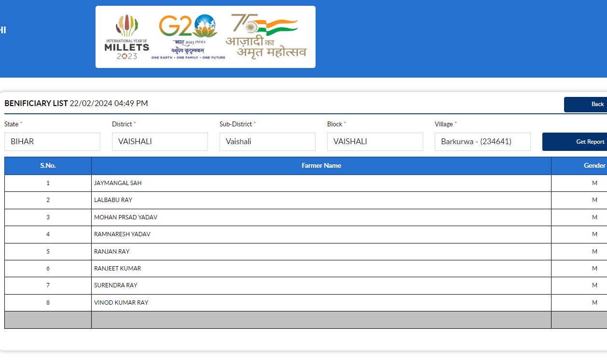This screenshot has width=607, height=364.
Task: Expand the Sub-District dropdown
Action: [x=267, y=142]
